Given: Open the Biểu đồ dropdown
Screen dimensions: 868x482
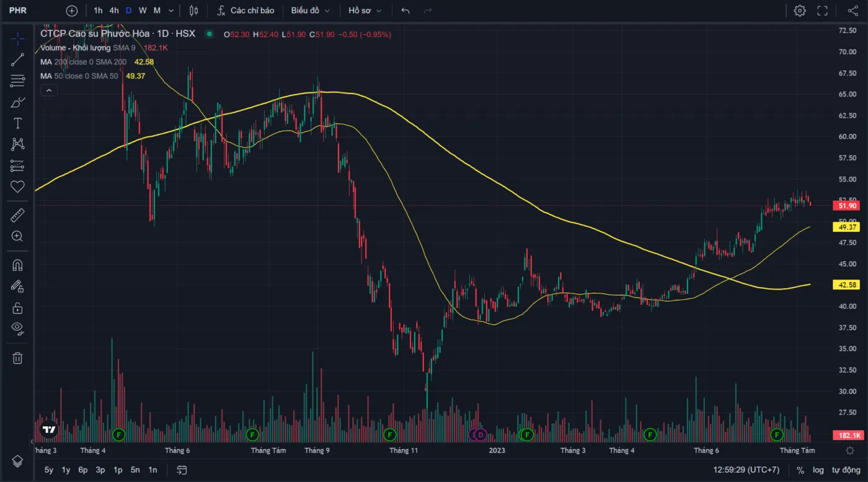Looking at the screenshot, I should [310, 11].
